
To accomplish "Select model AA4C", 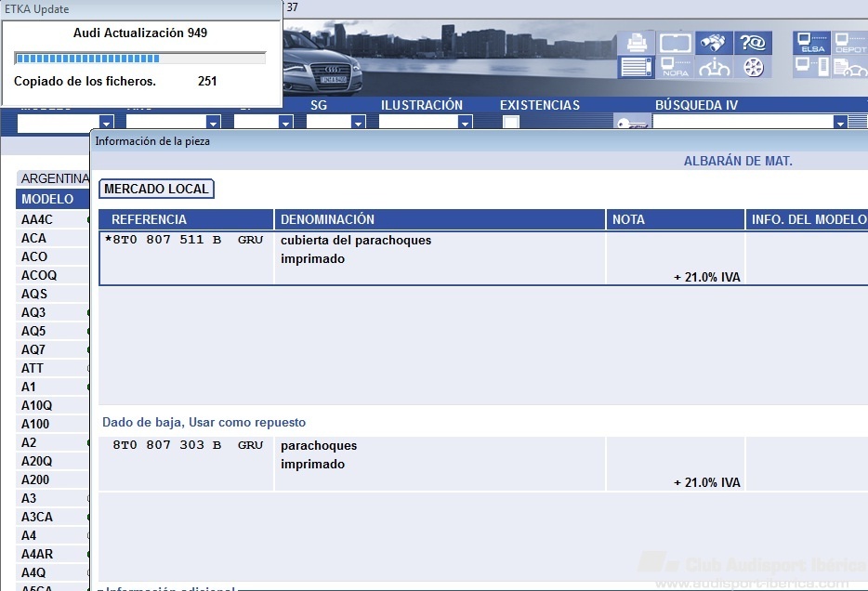I will click(x=53, y=219).
